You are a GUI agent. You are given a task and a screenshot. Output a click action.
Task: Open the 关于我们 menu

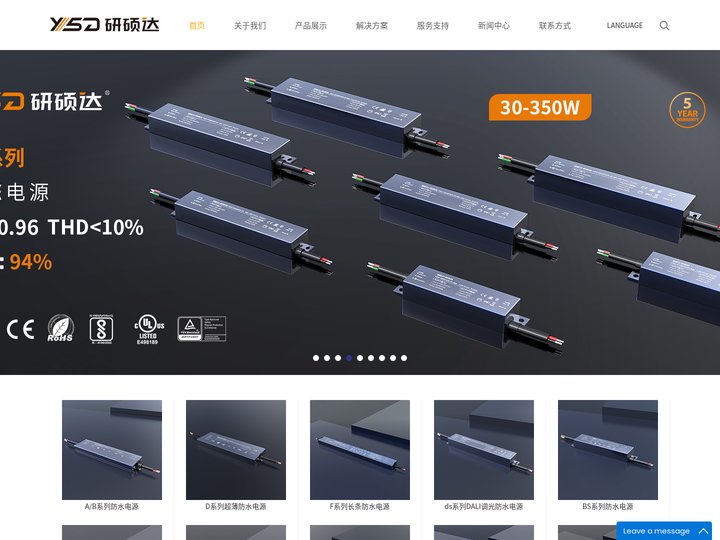coord(250,26)
